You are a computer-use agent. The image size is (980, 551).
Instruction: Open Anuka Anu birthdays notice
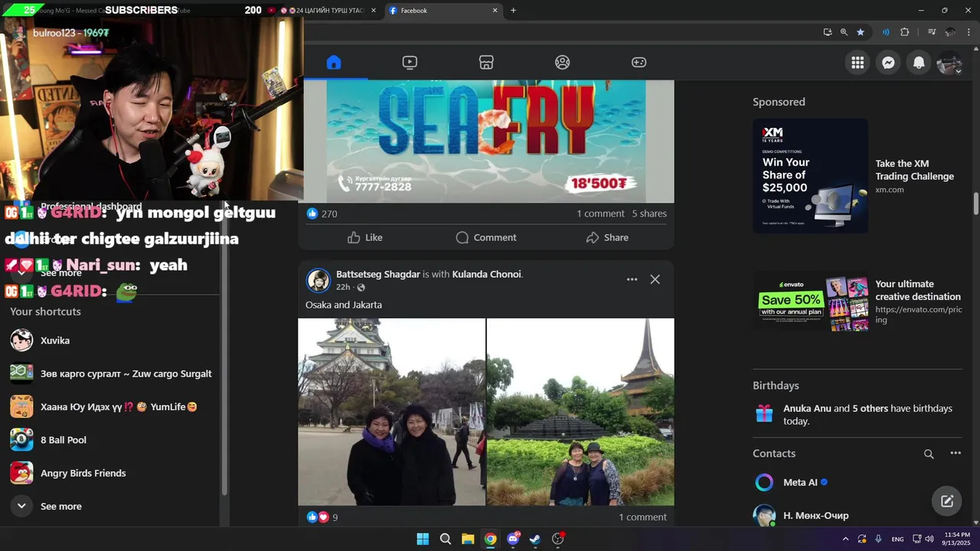coord(857,414)
